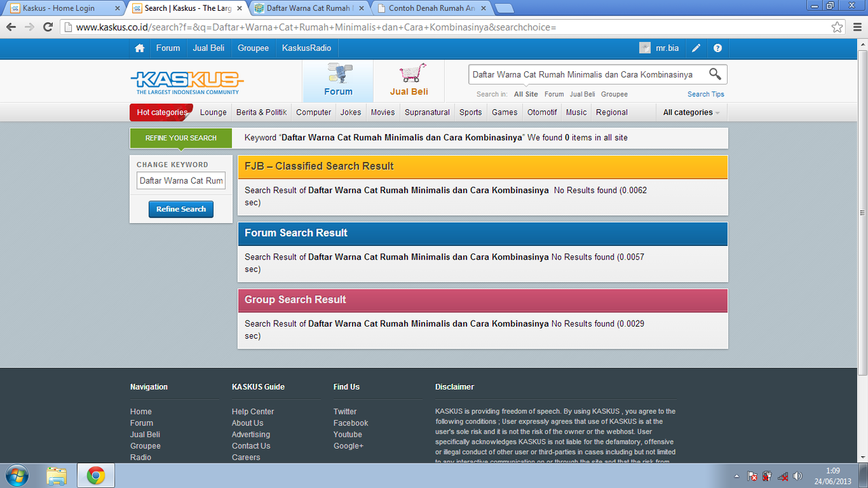This screenshot has width=868, height=488.
Task: Click the Refine Search button
Action: (x=181, y=209)
